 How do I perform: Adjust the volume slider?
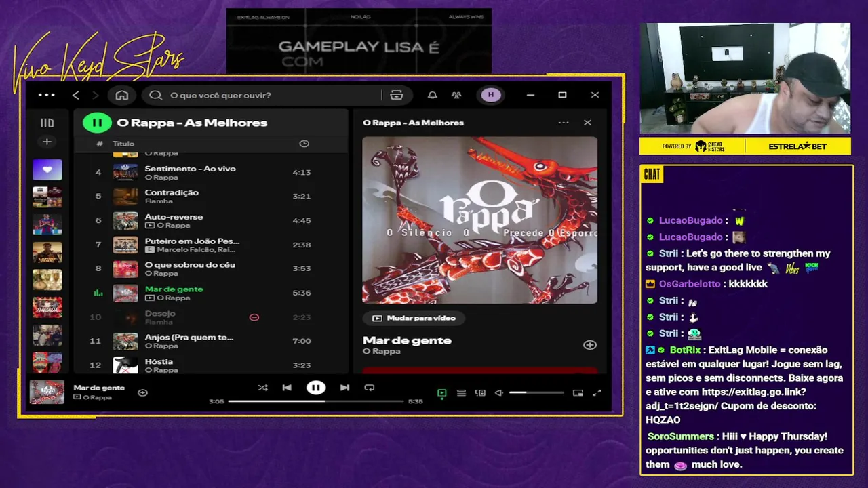point(536,392)
